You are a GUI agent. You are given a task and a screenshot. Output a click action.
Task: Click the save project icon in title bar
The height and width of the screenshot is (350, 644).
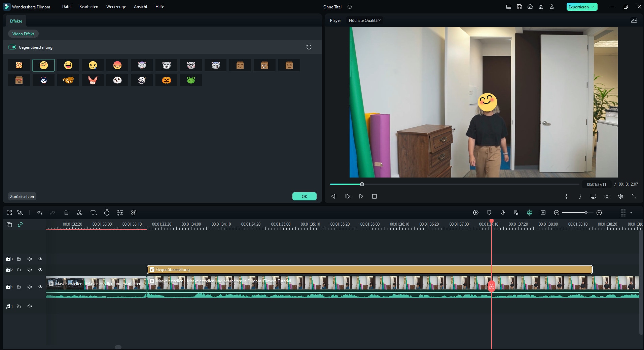click(520, 7)
